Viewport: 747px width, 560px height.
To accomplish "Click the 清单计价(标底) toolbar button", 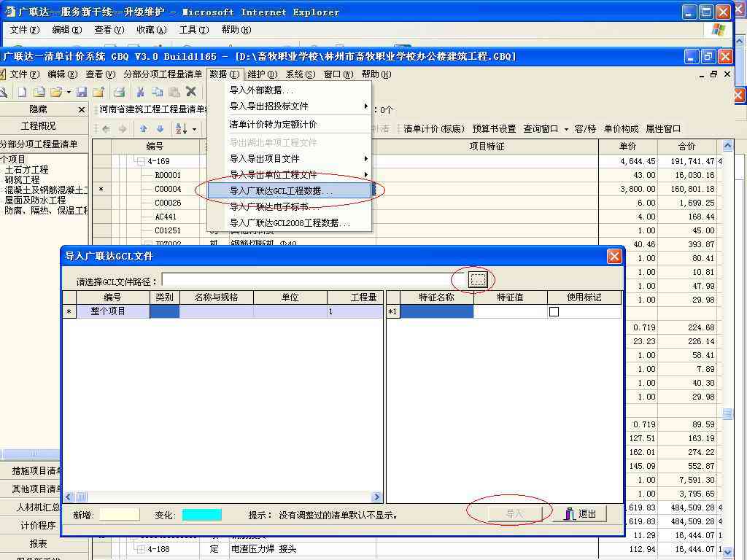I will 433,129.
